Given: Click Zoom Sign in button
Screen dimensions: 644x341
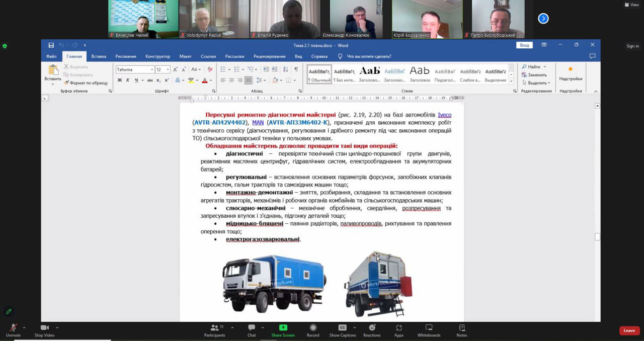Looking at the screenshot, I should point(632,46).
